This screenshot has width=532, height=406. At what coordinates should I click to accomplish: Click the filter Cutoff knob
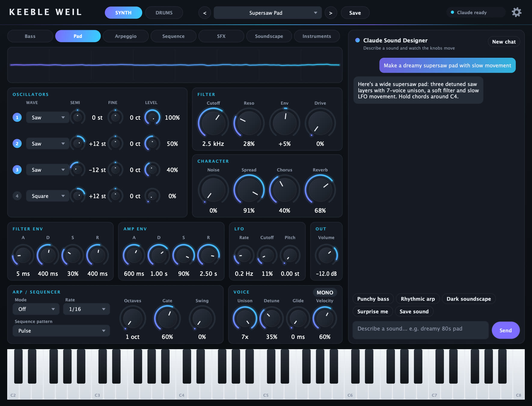click(x=213, y=123)
